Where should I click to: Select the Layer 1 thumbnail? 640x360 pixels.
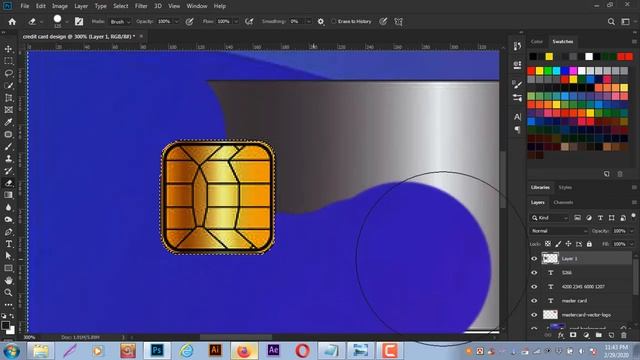point(550,258)
